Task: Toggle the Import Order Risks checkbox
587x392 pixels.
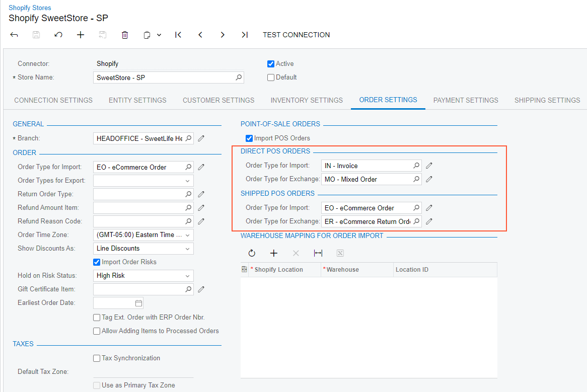Action: click(97, 262)
